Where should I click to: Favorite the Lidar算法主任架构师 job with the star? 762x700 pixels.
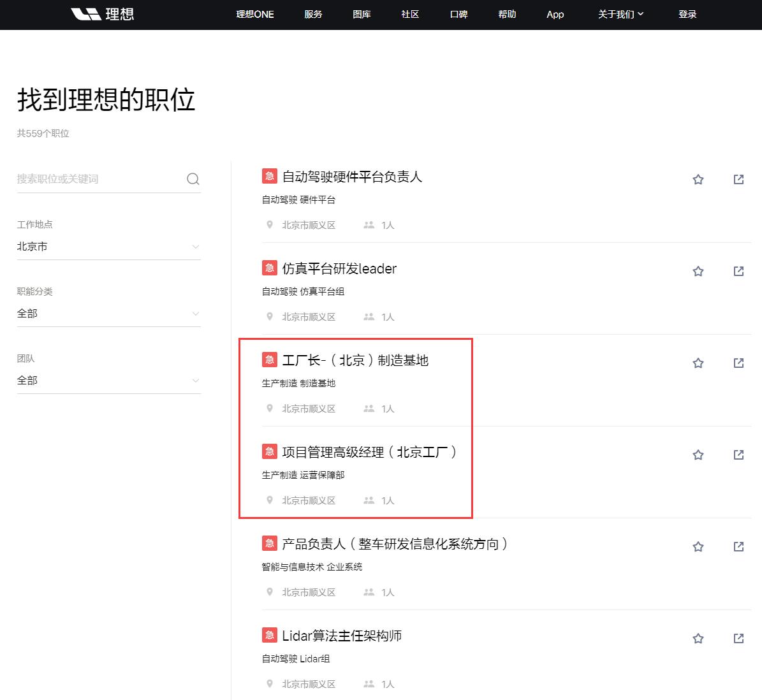point(698,638)
